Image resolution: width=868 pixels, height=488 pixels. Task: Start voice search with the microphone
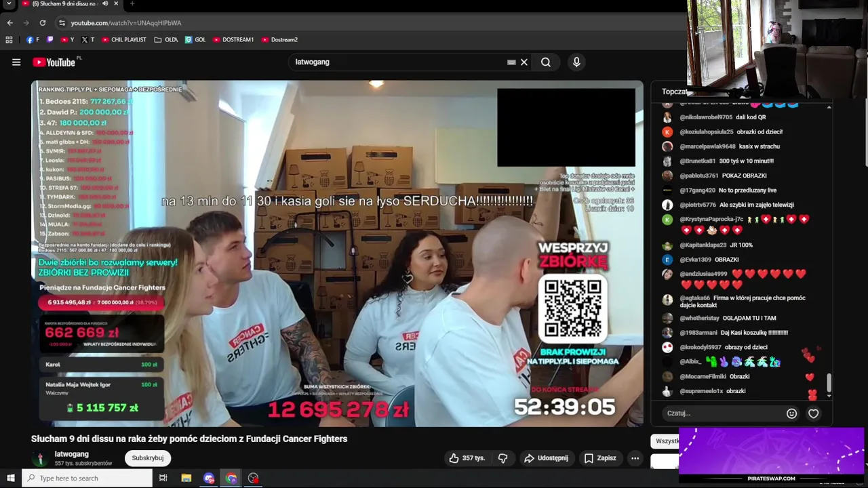coord(576,62)
